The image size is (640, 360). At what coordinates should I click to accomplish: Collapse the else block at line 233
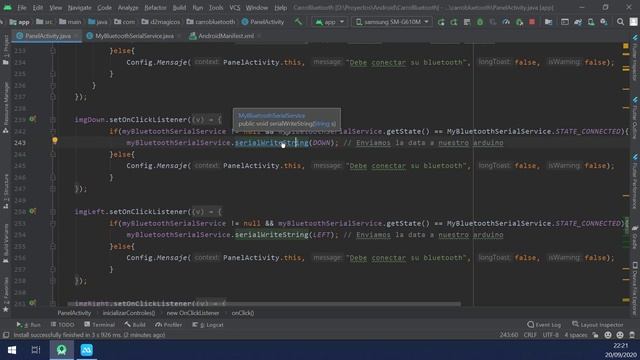[x=53, y=51]
